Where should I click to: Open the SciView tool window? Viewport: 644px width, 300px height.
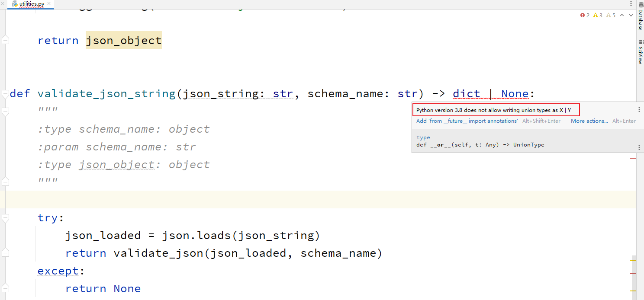click(x=640, y=53)
